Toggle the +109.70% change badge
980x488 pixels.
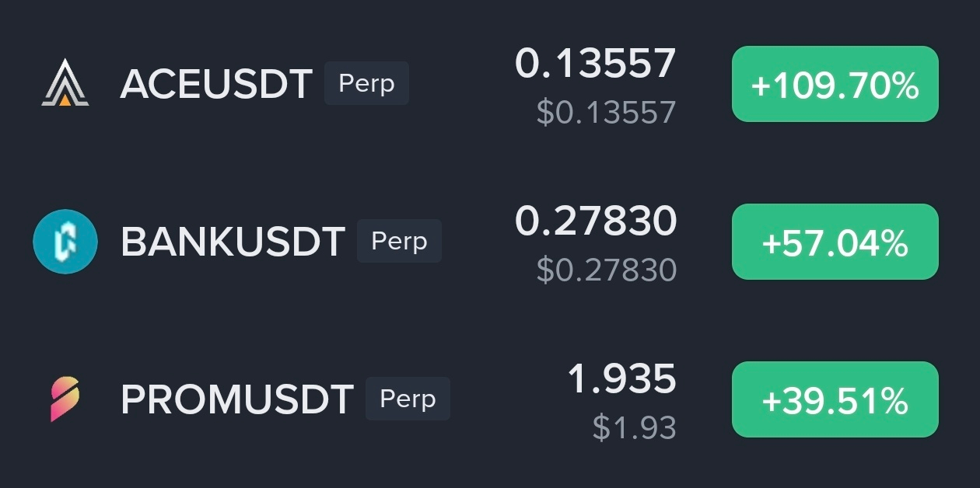pyautogui.click(x=835, y=84)
